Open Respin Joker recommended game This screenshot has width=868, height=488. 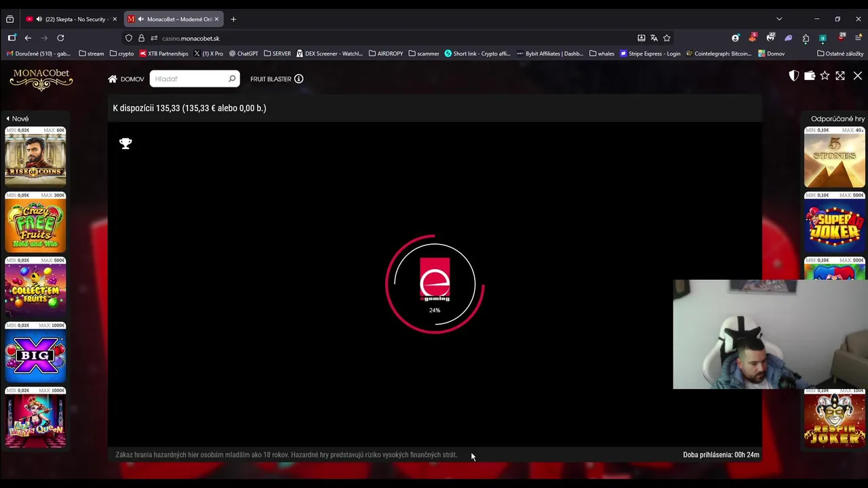tap(835, 417)
